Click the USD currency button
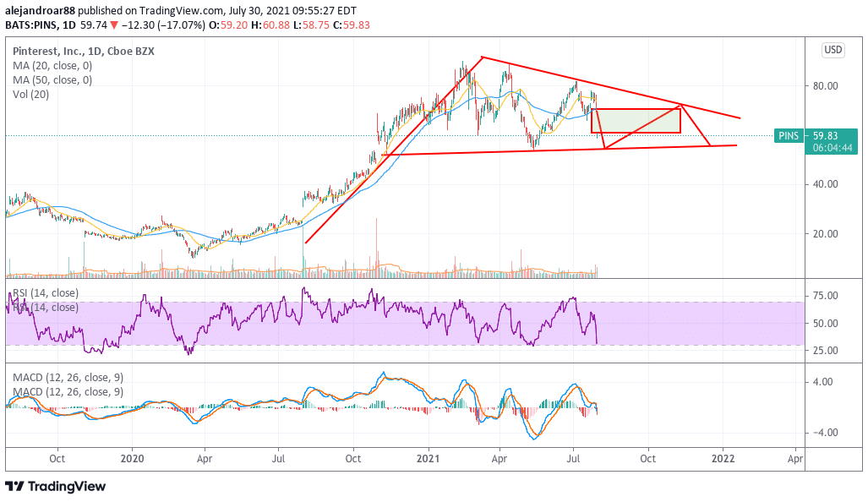Viewport: 868px width, 502px height. [x=833, y=50]
